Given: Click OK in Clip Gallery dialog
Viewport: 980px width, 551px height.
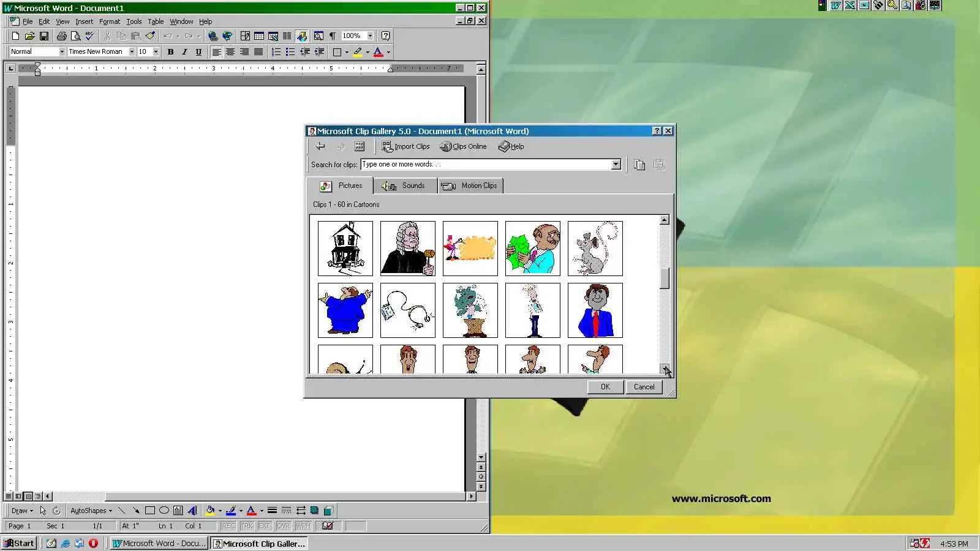Looking at the screenshot, I should coord(605,387).
